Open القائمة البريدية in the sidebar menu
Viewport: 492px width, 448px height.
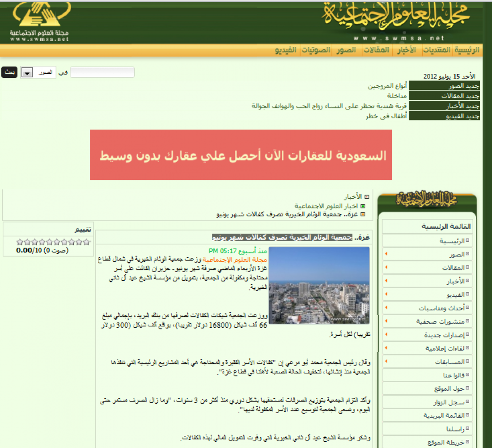[427, 416]
